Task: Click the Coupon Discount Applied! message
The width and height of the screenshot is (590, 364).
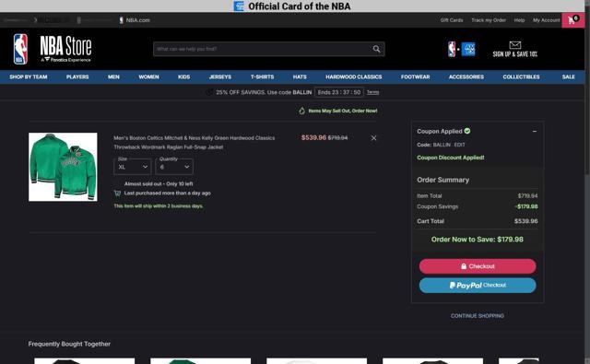Action: 451,158
